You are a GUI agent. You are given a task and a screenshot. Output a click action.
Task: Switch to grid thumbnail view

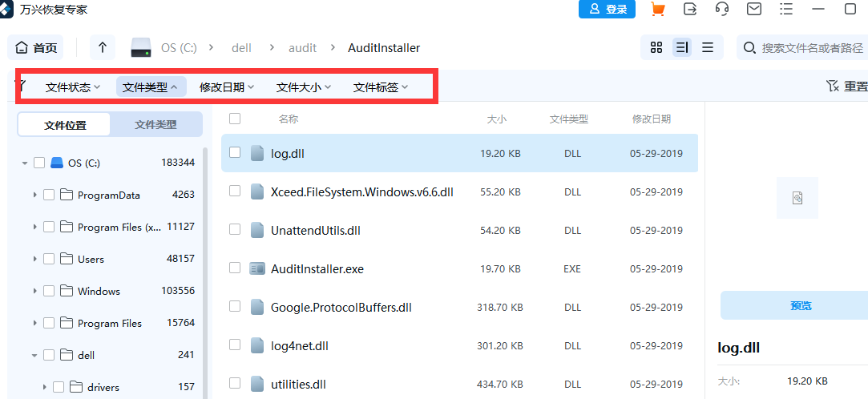click(656, 47)
